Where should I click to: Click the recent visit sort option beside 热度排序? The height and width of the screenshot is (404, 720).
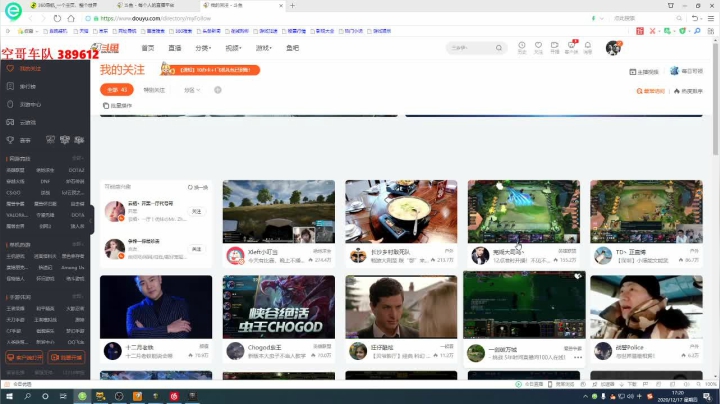pos(651,91)
